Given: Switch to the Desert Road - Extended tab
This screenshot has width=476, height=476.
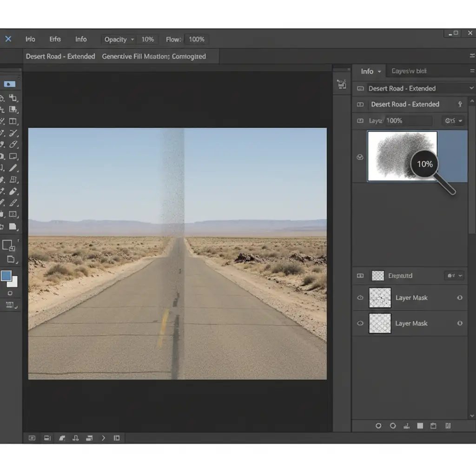Looking at the screenshot, I should coord(60,56).
